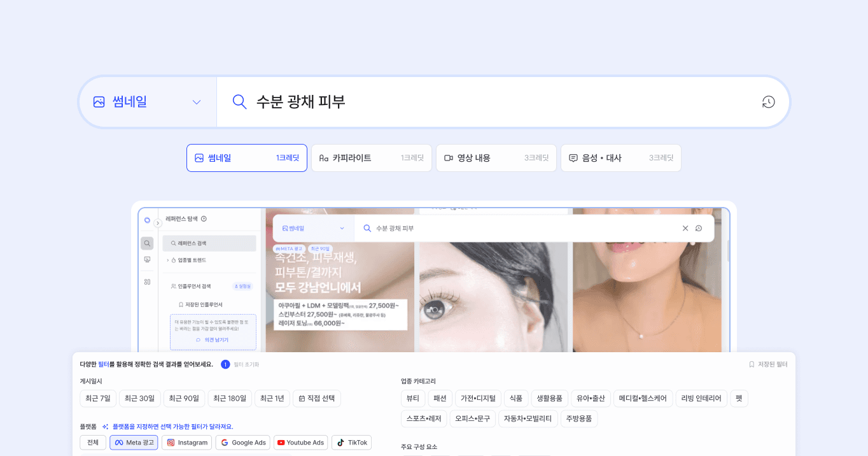Select the 유아•출산 category chip
This screenshot has width=868, height=456.
point(591,399)
